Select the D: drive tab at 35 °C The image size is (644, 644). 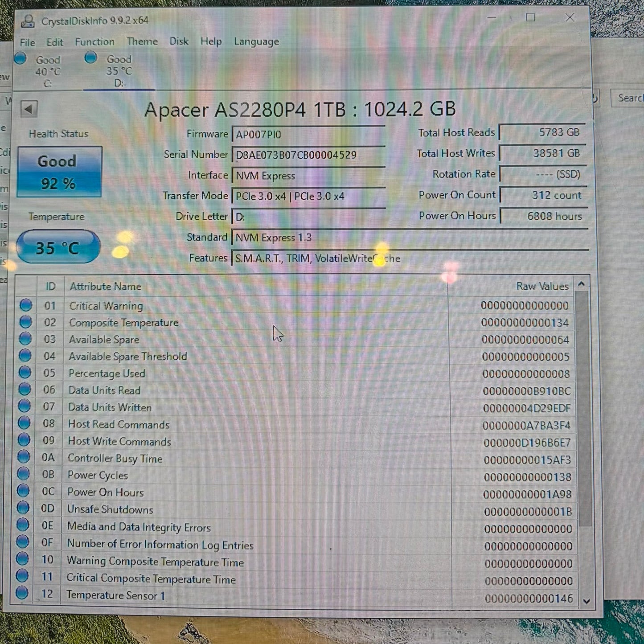(119, 71)
